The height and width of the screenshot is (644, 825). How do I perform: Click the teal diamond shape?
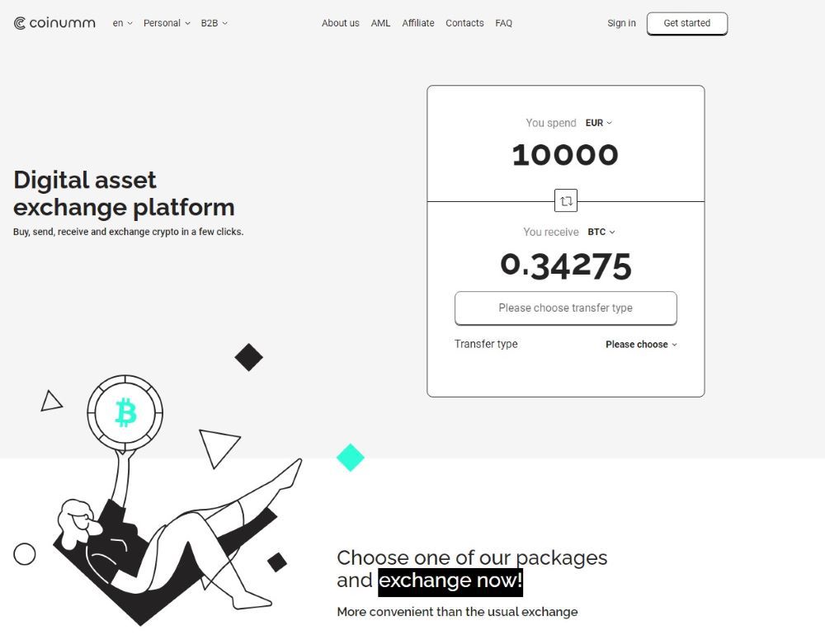(351, 457)
